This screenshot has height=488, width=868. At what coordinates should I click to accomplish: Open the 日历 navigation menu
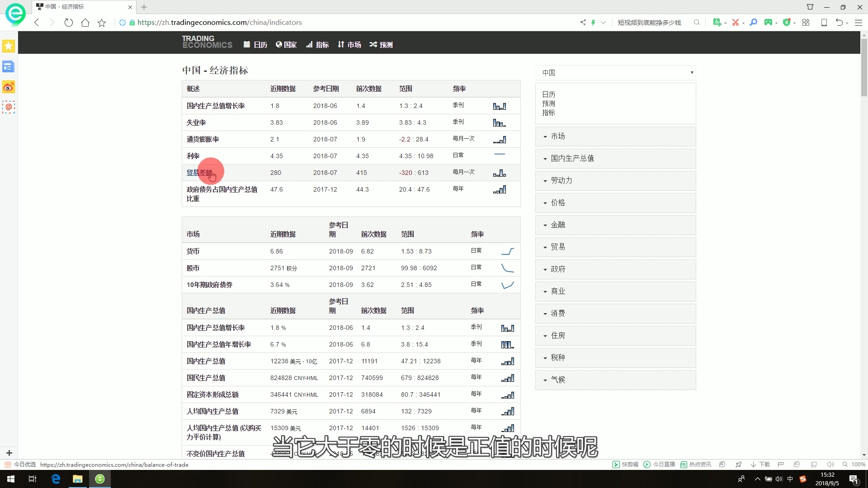255,45
